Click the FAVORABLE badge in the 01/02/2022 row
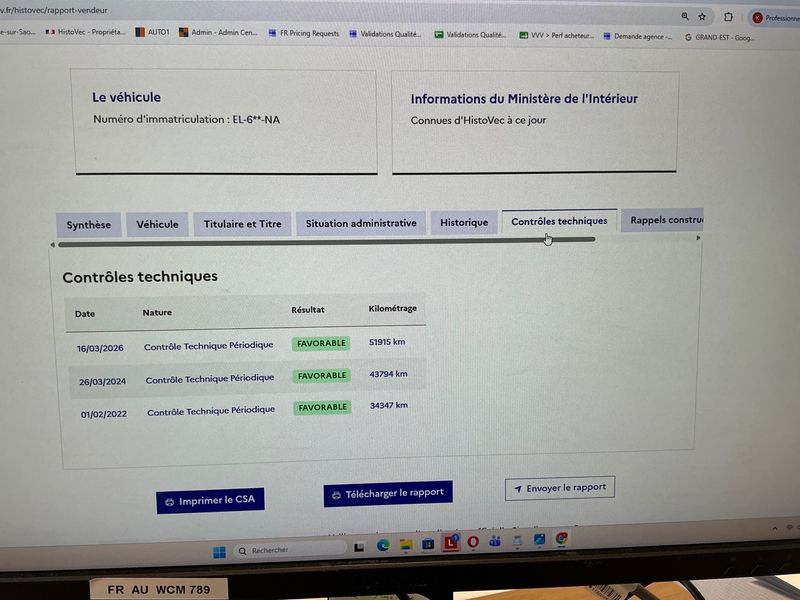Image resolution: width=800 pixels, height=600 pixels. pos(322,407)
